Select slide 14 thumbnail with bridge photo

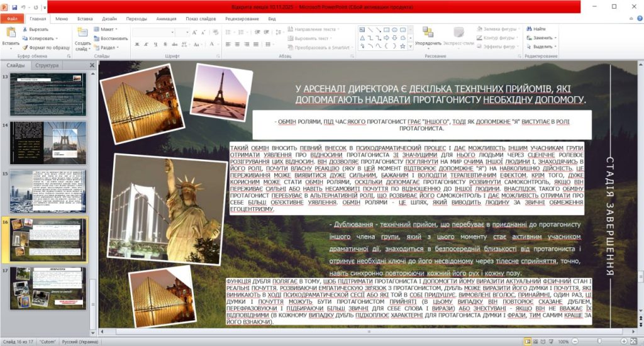pos(48,142)
